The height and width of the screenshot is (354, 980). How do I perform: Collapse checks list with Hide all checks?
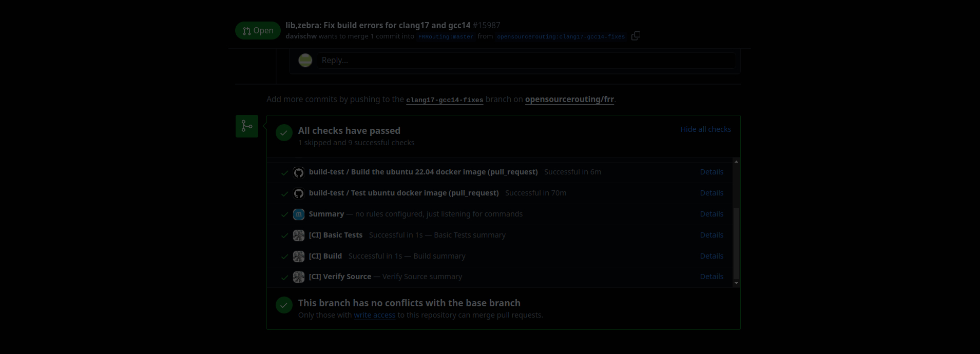click(705, 129)
